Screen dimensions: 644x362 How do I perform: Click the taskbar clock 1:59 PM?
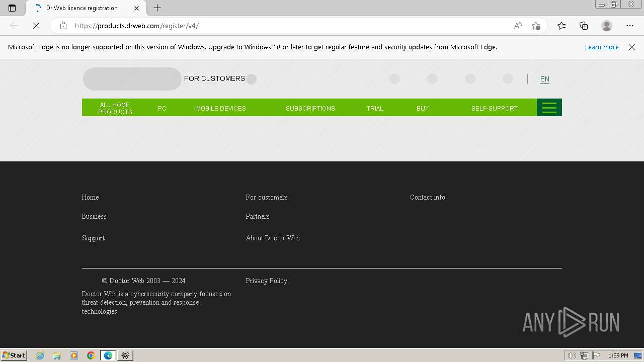(618, 355)
